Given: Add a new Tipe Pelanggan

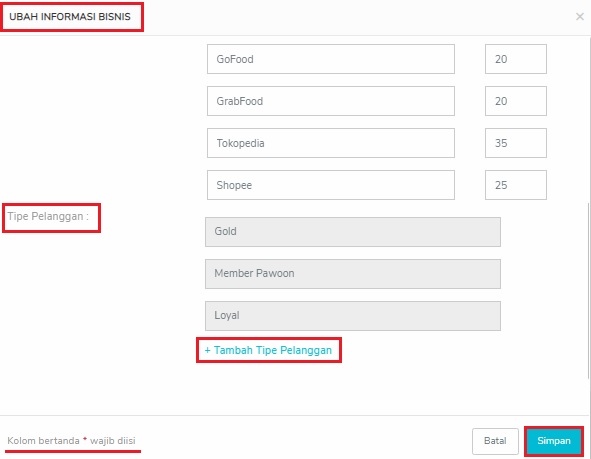Looking at the screenshot, I should point(268,350).
